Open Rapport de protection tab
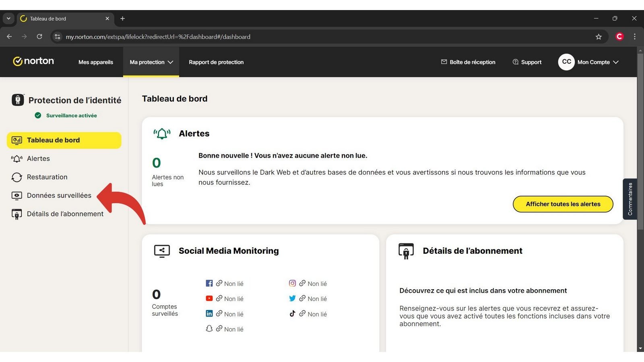 coord(216,62)
